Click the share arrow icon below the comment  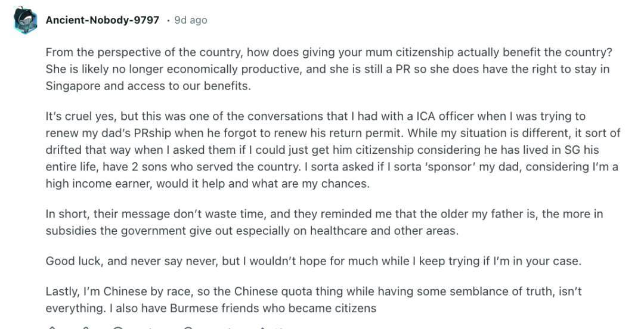tap(263, 327)
